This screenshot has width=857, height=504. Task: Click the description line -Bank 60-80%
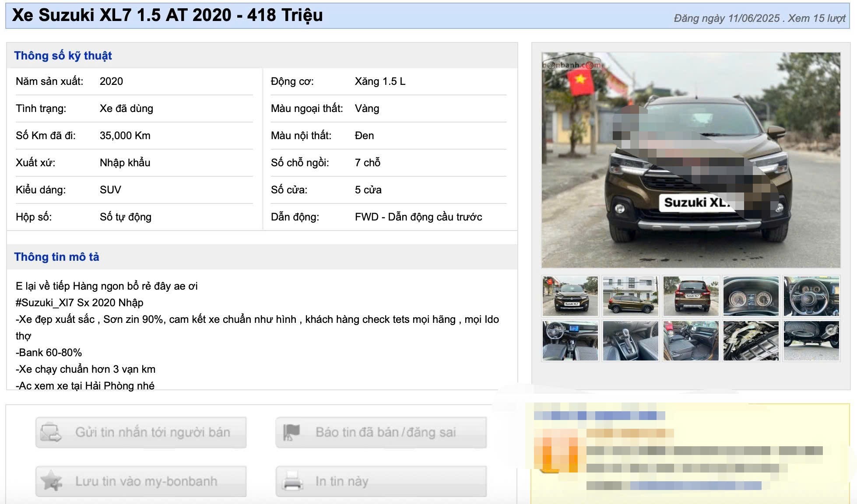coord(49,353)
